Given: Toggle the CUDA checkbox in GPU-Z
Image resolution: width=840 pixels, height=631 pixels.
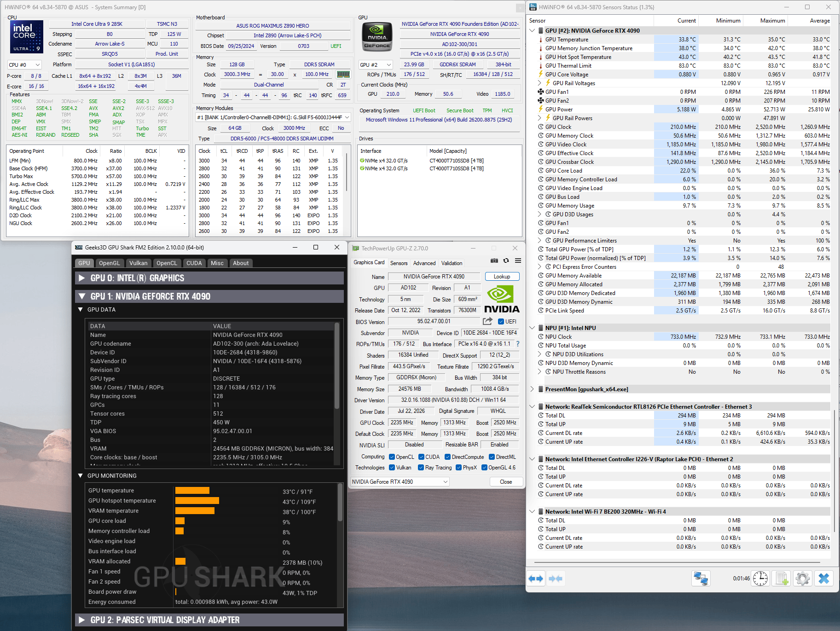Looking at the screenshot, I should pos(421,457).
